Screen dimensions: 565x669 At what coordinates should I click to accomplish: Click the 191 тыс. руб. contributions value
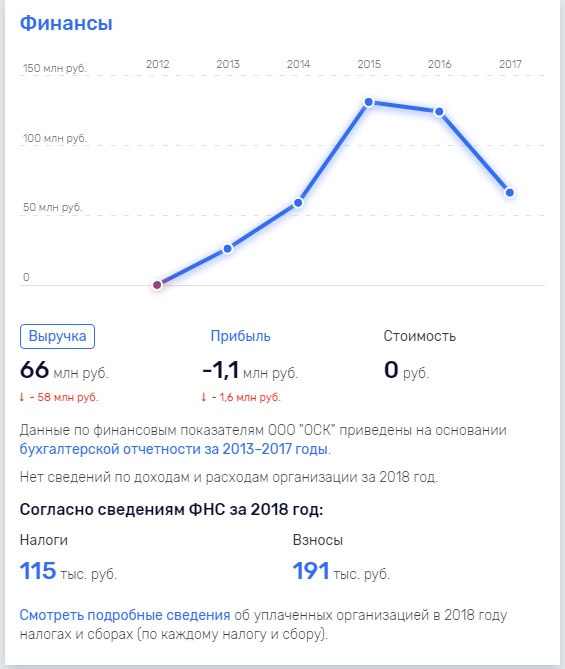pyautogui.click(x=341, y=571)
